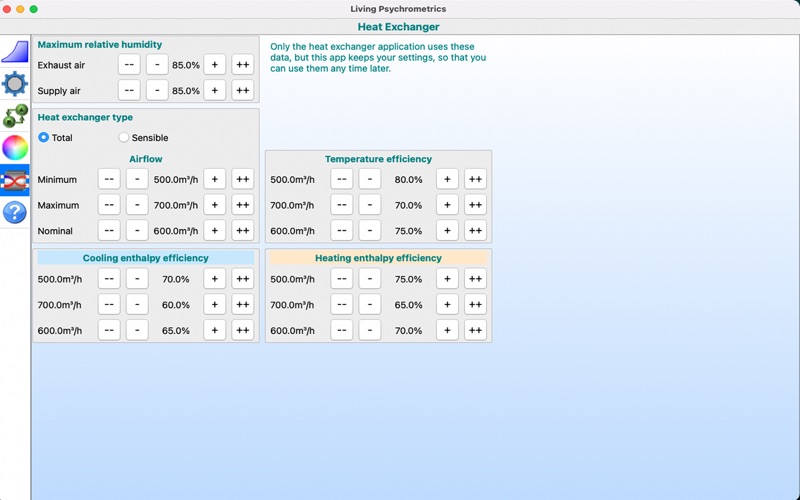Viewport: 800px width, 500px height.
Task: Decrease 65.0% cooling enthalpy efficiency with --
Action: click(x=109, y=330)
